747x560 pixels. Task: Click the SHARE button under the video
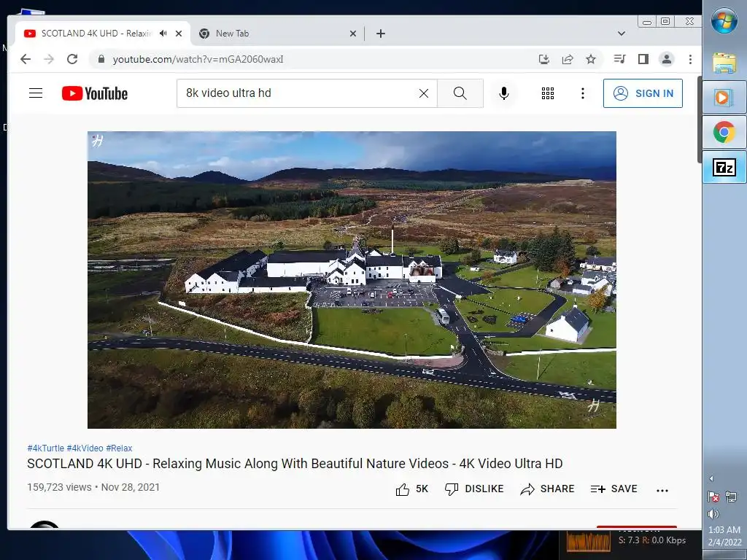(x=547, y=489)
